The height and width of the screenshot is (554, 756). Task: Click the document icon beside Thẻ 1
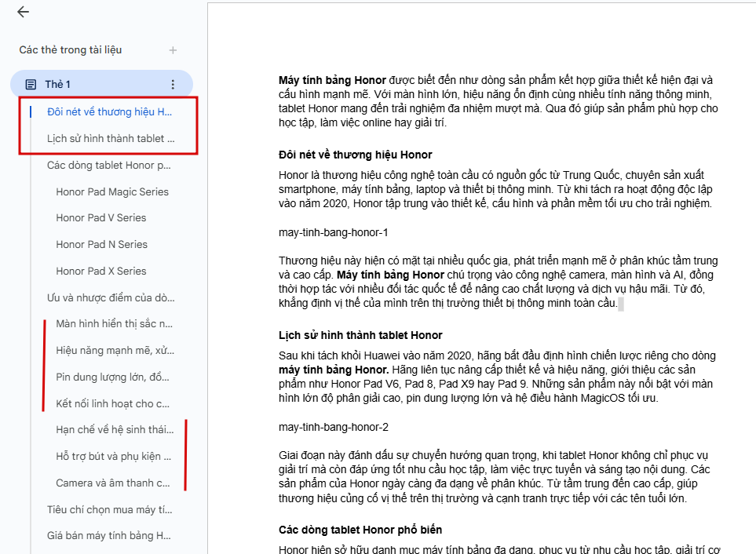point(31,85)
